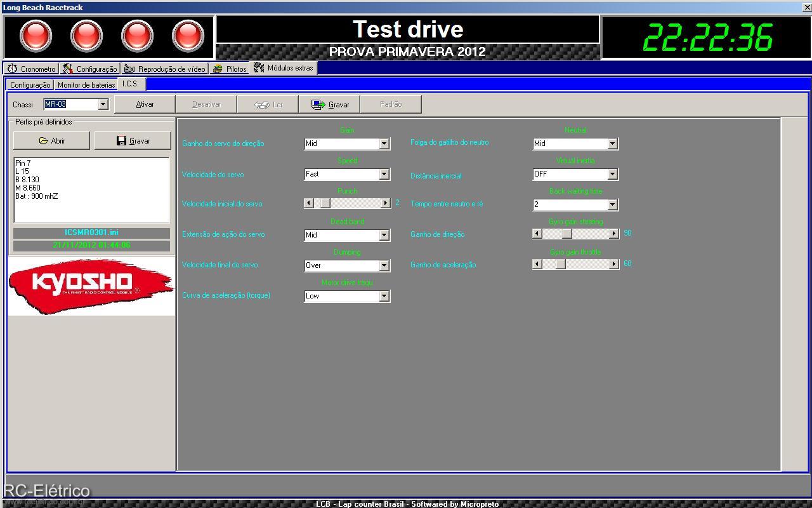Screen dimensions: 812x508
Task: Expand the Velocidade do servo dropdown
Action: [384, 174]
